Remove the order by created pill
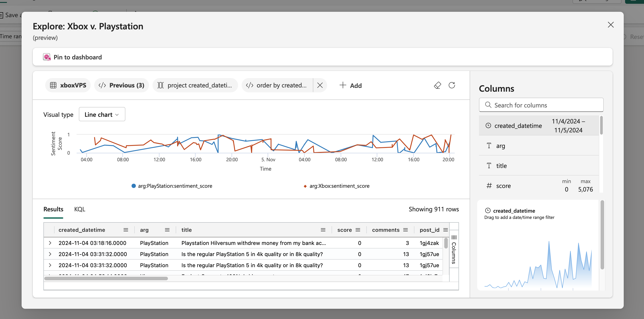Screen dimensions: 644x319 [320, 85]
